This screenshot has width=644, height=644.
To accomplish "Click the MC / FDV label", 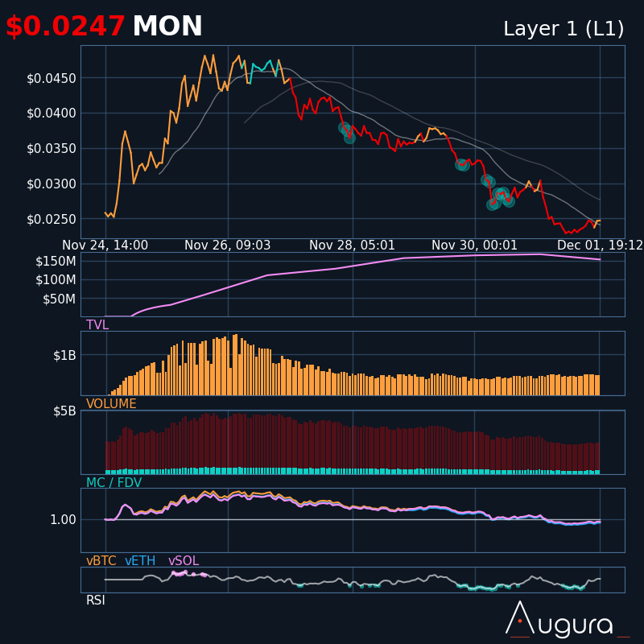I will pyautogui.click(x=114, y=483).
